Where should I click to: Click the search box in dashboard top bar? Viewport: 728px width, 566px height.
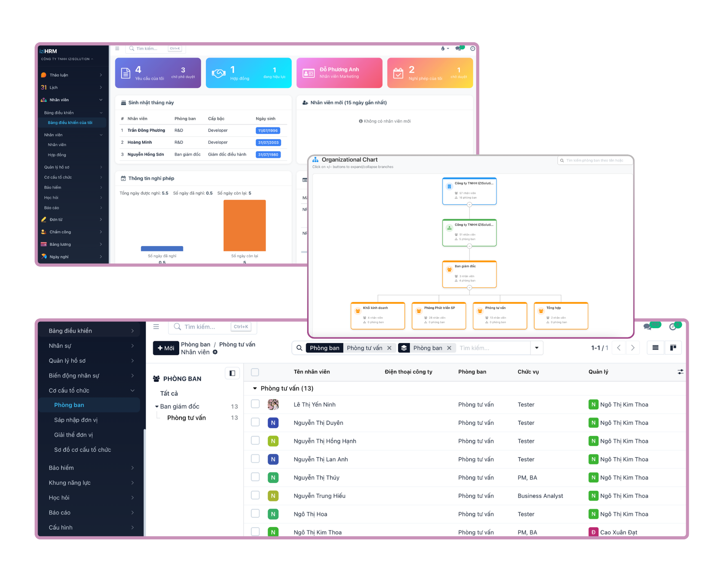(x=155, y=49)
